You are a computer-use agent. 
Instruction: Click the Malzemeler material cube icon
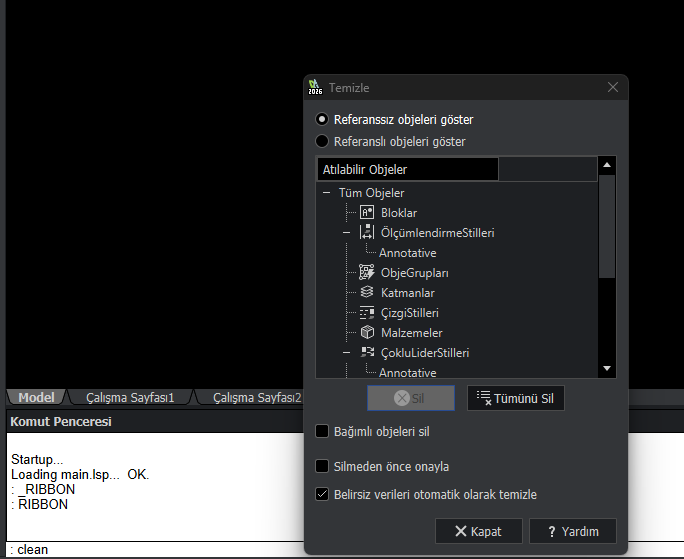[x=367, y=333]
